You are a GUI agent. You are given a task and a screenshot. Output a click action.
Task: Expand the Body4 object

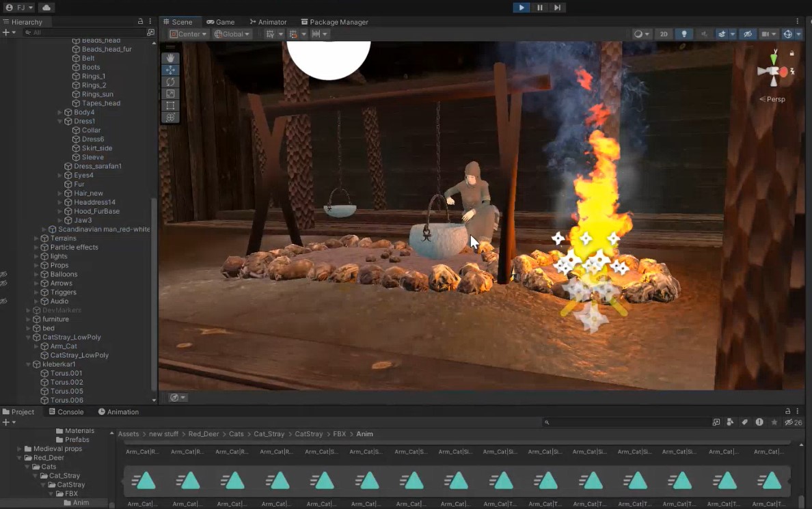click(x=60, y=113)
